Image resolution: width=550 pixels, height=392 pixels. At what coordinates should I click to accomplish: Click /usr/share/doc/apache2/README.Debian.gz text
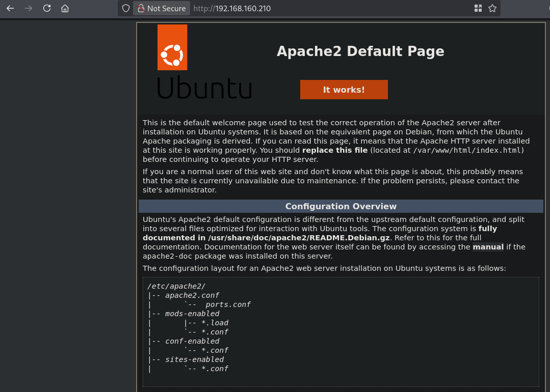(299, 238)
